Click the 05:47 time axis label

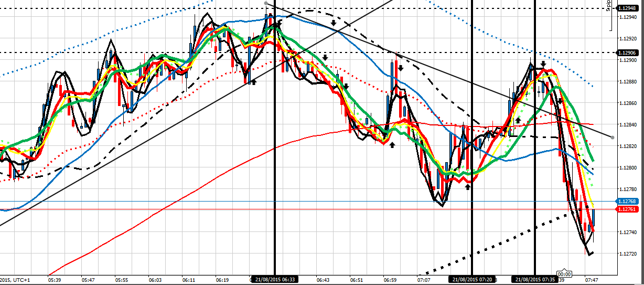tap(88, 281)
